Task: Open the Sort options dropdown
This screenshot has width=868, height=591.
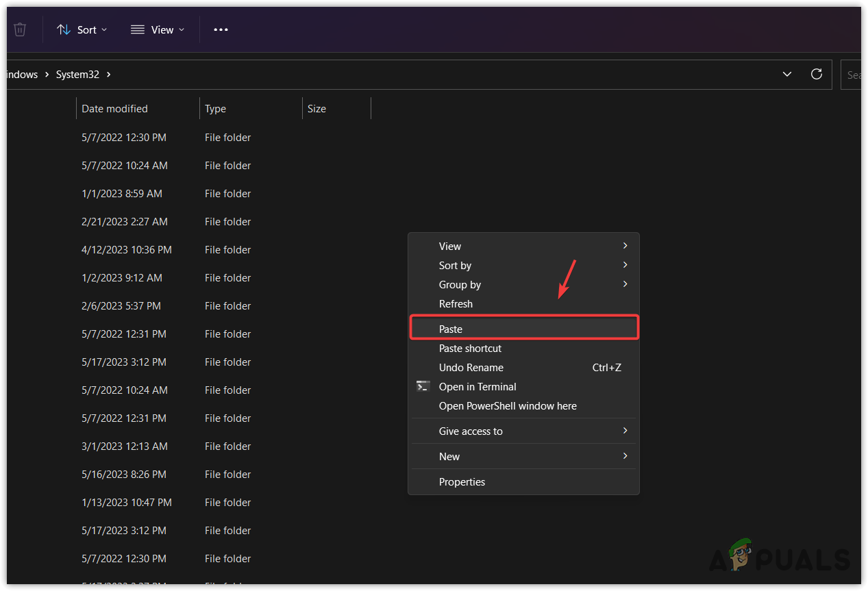Action: click(82, 29)
